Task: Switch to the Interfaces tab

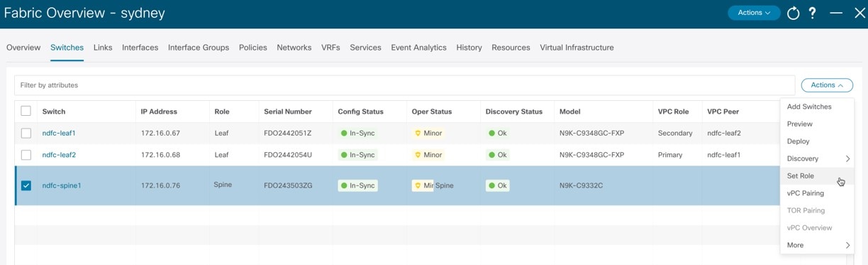Action: click(140, 48)
